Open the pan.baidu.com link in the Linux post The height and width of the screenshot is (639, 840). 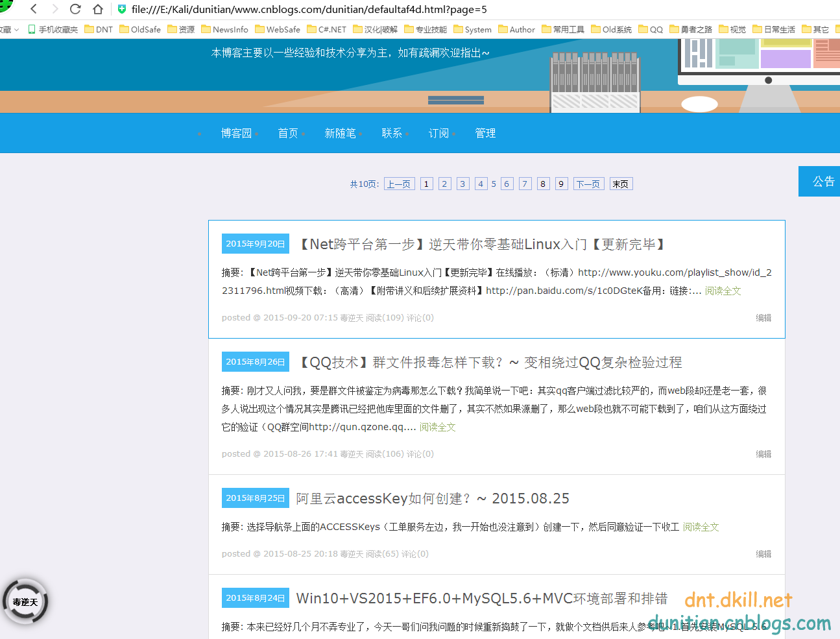[564, 291]
